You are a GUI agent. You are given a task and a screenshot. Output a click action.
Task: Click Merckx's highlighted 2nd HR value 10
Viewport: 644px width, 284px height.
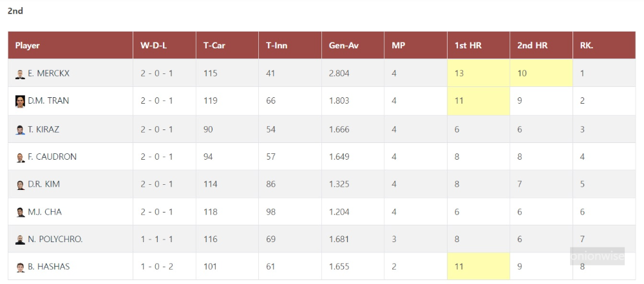click(x=522, y=73)
